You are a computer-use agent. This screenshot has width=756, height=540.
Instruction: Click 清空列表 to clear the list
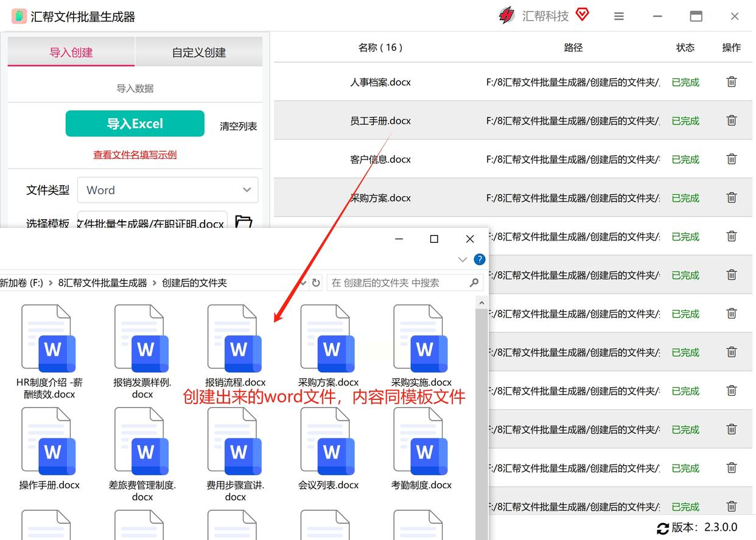239,126
